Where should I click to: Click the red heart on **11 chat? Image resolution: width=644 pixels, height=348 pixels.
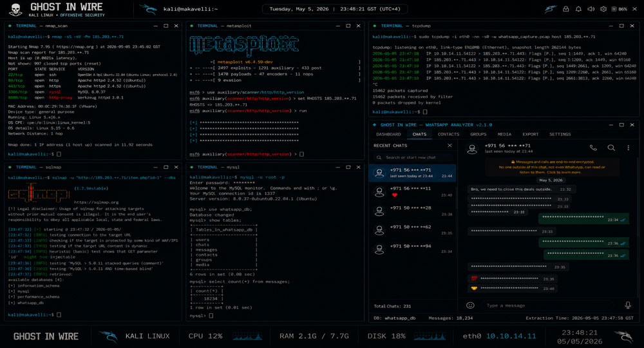395,195
